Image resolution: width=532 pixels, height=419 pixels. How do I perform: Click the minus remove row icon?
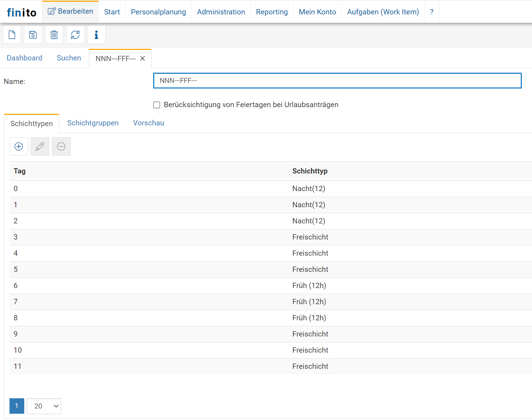[x=61, y=146]
